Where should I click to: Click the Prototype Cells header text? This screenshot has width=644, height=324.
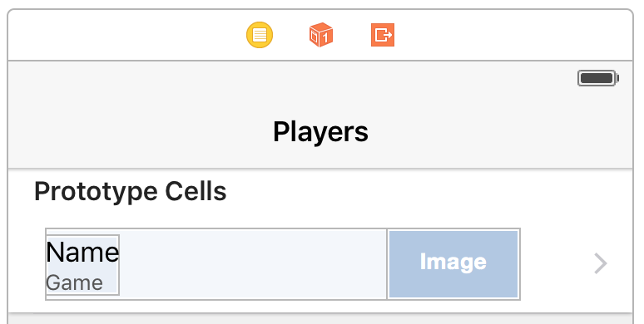click(x=130, y=192)
